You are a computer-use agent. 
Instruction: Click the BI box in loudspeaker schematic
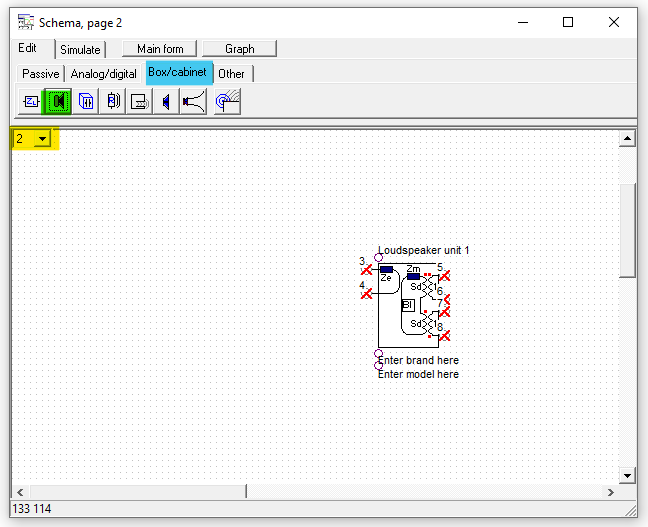(407, 305)
